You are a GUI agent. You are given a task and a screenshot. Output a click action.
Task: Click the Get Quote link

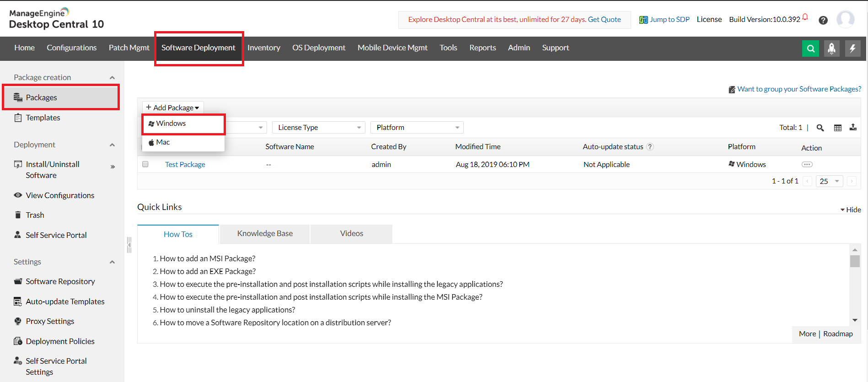point(604,19)
